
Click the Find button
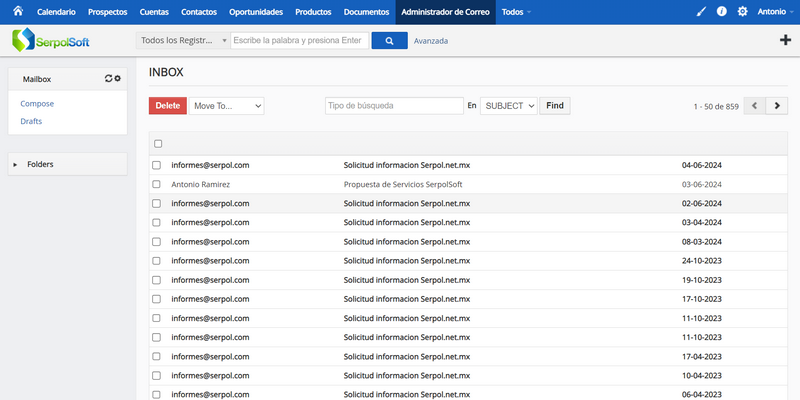(x=555, y=106)
